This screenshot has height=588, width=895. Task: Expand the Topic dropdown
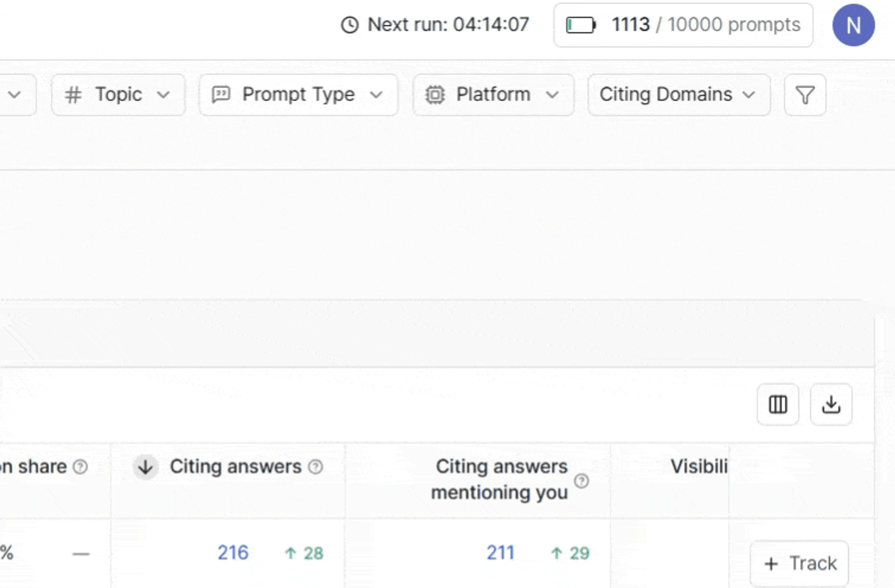pos(118,95)
